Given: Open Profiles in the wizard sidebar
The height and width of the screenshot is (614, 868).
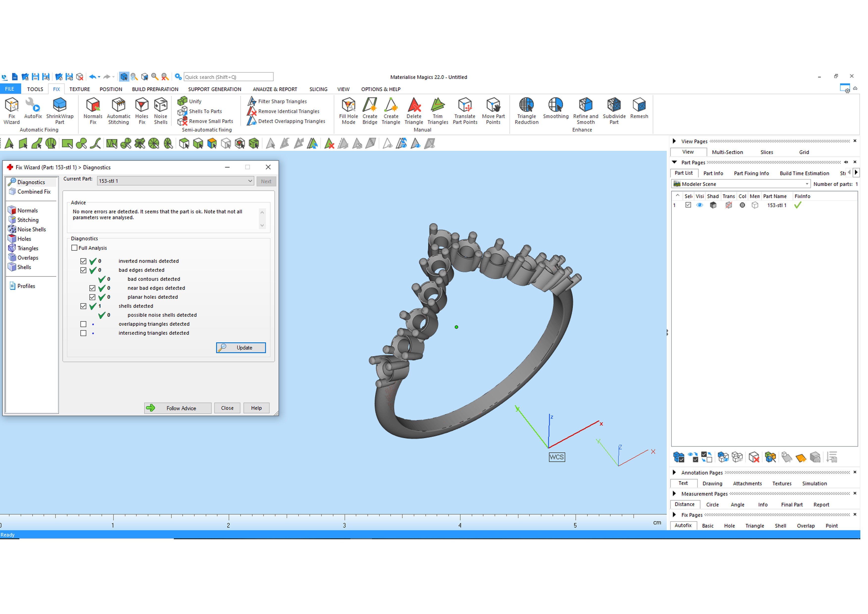Looking at the screenshot, I should 22,286.
